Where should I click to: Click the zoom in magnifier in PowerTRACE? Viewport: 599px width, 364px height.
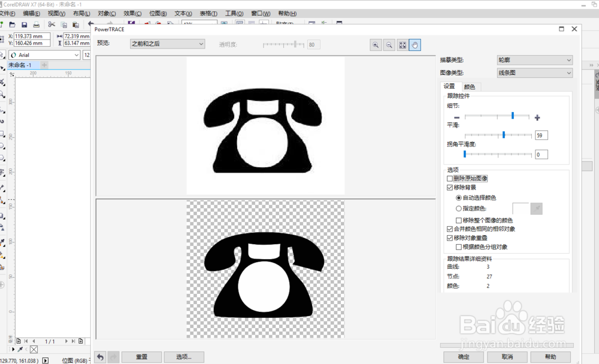coord(376,45)
